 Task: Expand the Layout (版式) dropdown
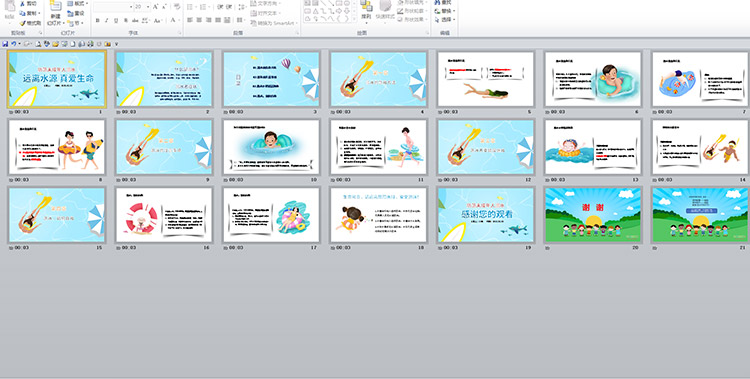87,4
